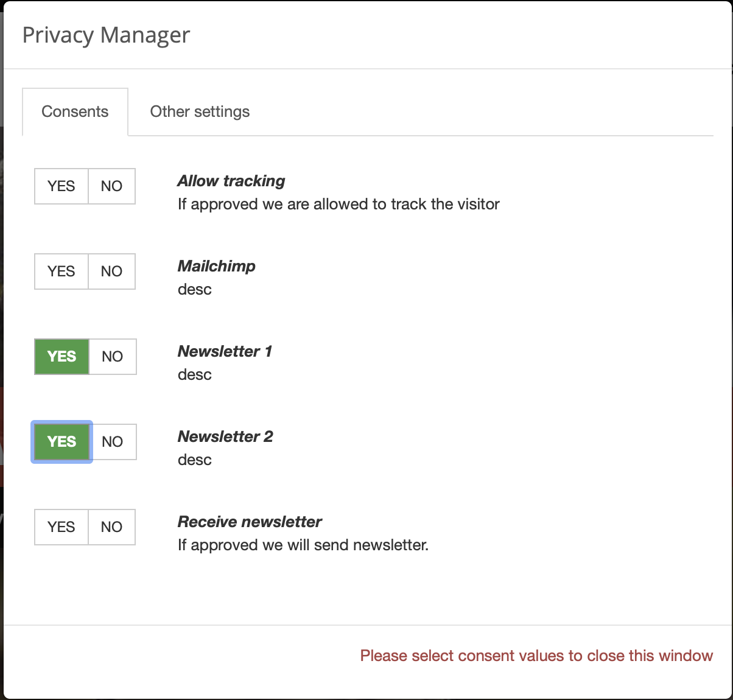Click the Privacy Manager dialog title
This screenshot has width=733, height=700.
click(x=106, y=35)
